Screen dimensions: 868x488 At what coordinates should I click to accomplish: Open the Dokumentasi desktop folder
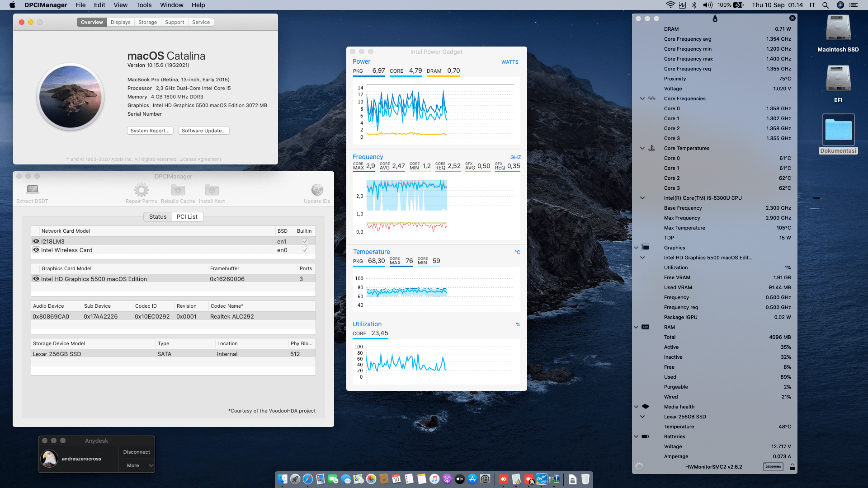pos(838,130)
